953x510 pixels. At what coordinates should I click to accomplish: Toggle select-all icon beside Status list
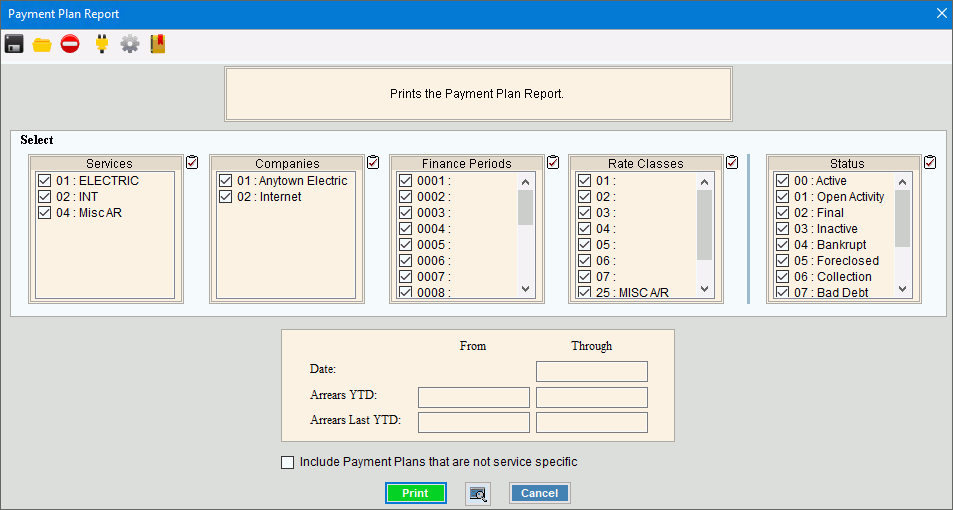930,162
